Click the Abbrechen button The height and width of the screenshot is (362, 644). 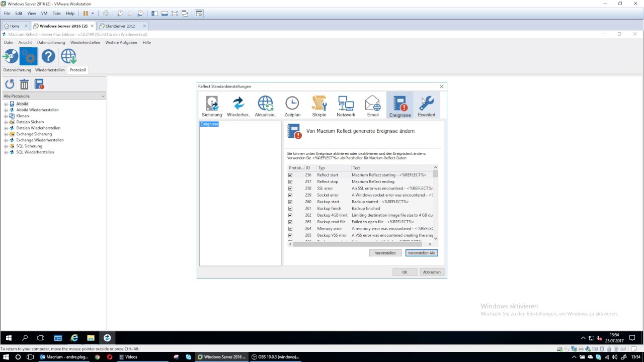pos(432,272)
